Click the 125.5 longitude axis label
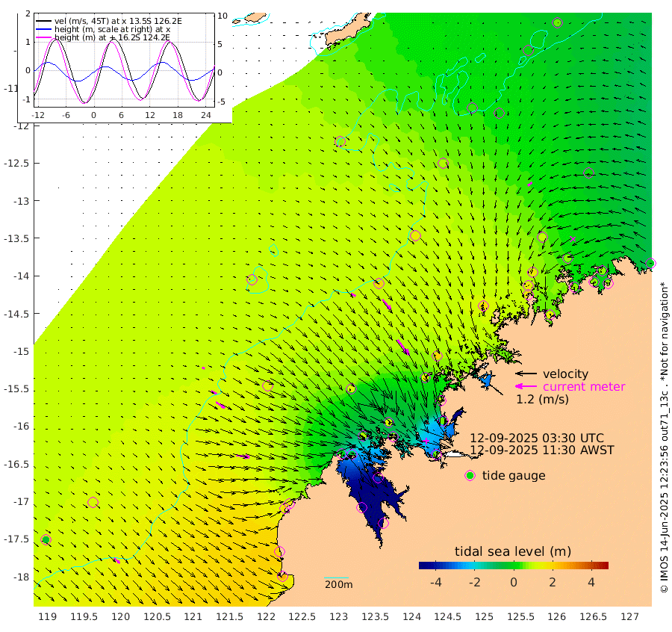Image resolution: width=672 pixels, height=632 pixels. pyautogui.click(x=520, y=617)
